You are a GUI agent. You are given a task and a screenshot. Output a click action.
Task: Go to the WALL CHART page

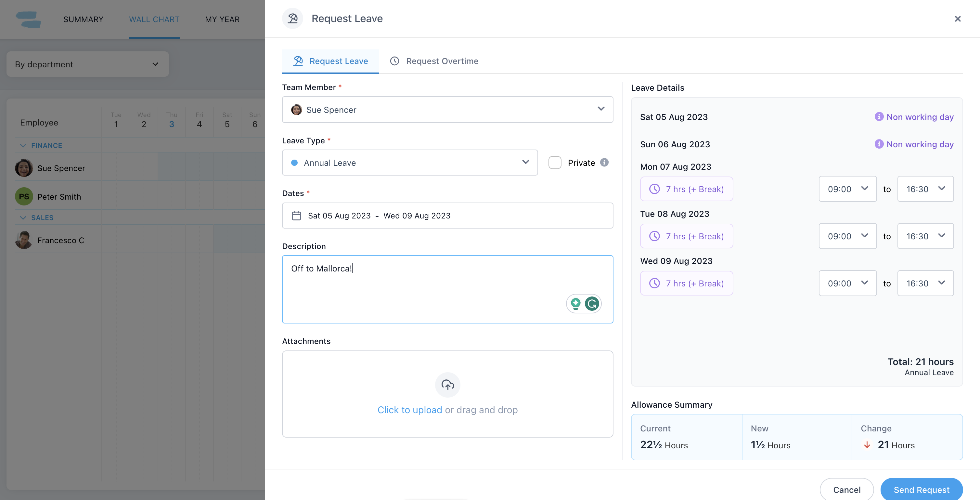coord(154,19)
